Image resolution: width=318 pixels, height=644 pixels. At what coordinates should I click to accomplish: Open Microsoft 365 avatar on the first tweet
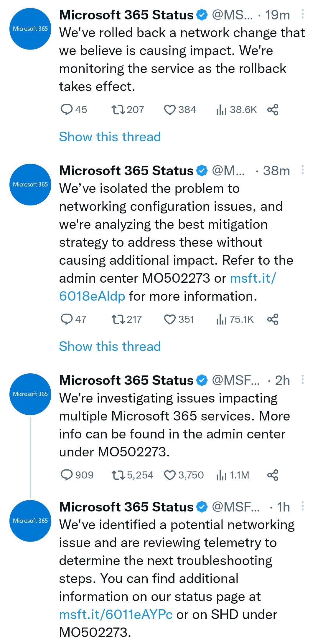(30, 29)
